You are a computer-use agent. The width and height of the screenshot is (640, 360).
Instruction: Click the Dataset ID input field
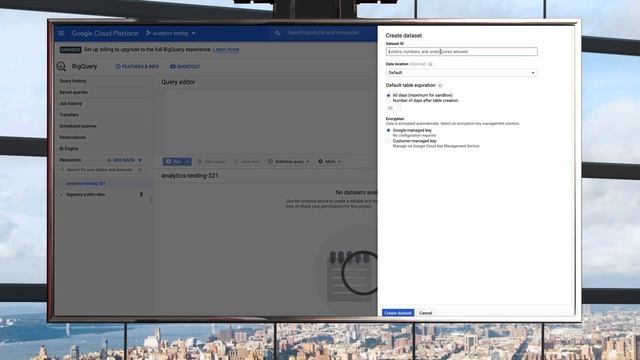tap(462, 52)
